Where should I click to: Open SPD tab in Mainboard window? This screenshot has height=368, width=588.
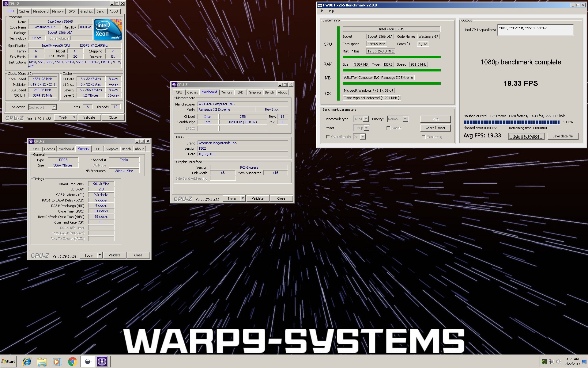point(240,92)
